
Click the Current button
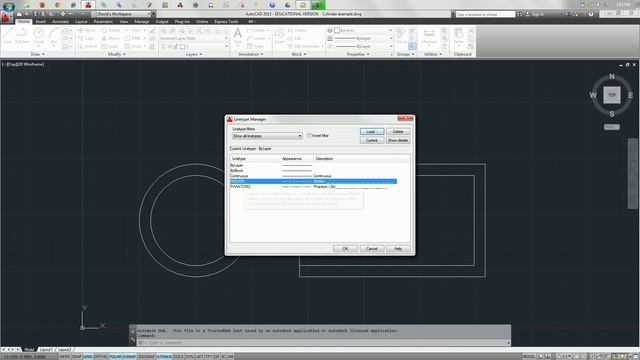tap(372, 140)
